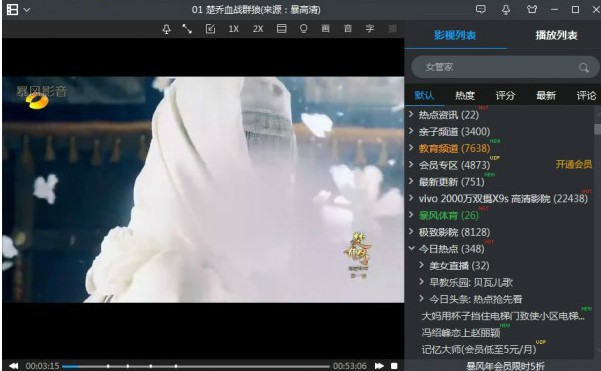The image size is (601, 371).
Task: Click the next/fast-forward button in playback bar
Action: point(379,366)
